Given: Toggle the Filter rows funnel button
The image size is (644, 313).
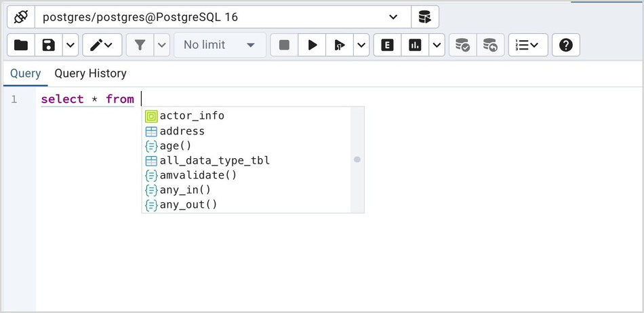Looking at the screenshot, I should pyautogui.click(x=140, y=45).
